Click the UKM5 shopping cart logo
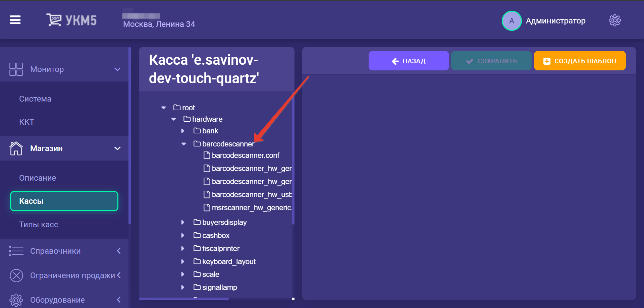 coord(71,20)
